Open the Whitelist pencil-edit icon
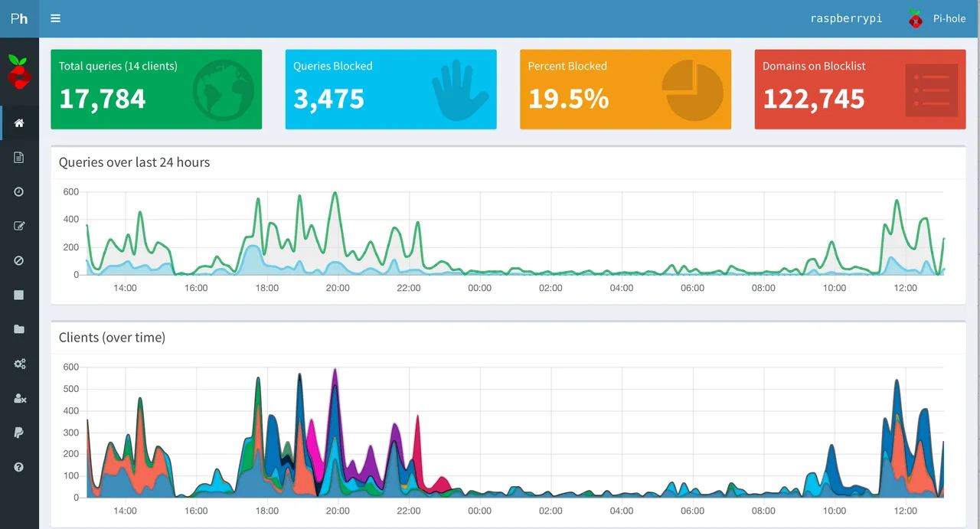980x529 pixels. coord(19,226)
